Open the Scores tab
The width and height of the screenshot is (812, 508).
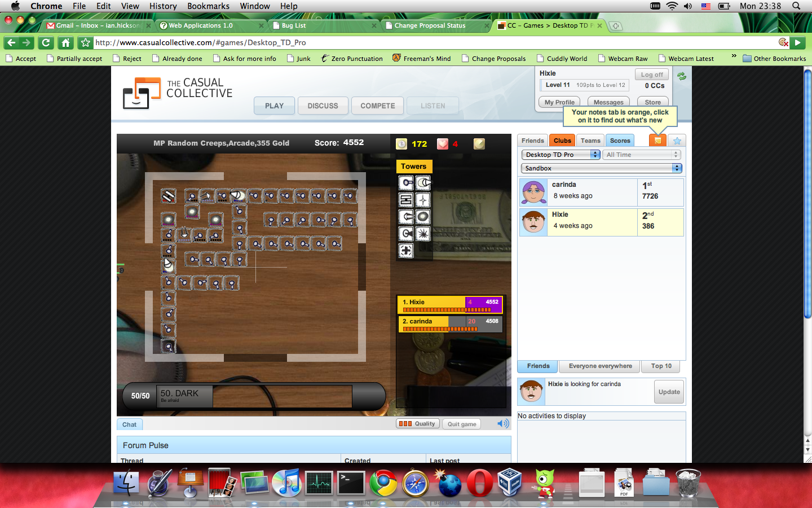click(620, 141)
